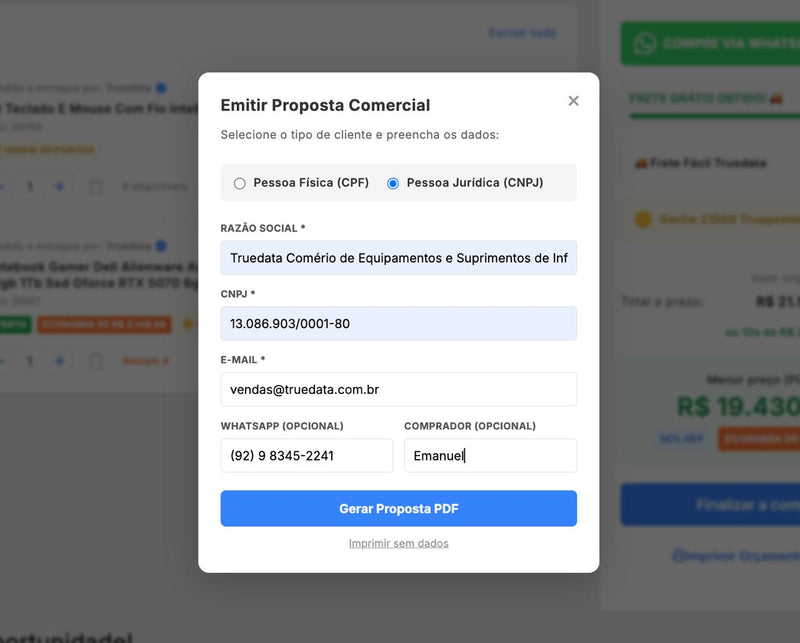The image size is (800, 643).
Task: Click the printer icon beside Imprimir Orçamento
Action: pos(678,555)
